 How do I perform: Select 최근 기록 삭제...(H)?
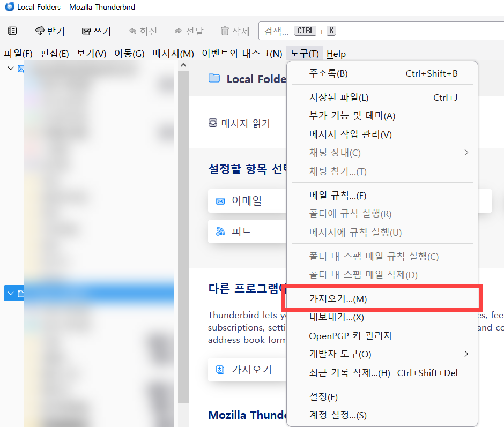coord(382,373)
